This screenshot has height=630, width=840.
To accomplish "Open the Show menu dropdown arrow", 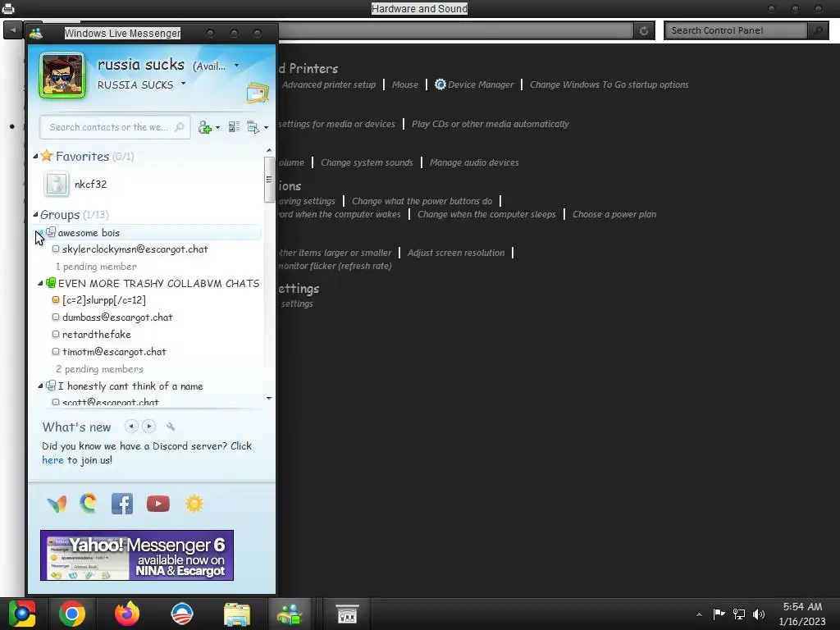I will pos(266,127).
